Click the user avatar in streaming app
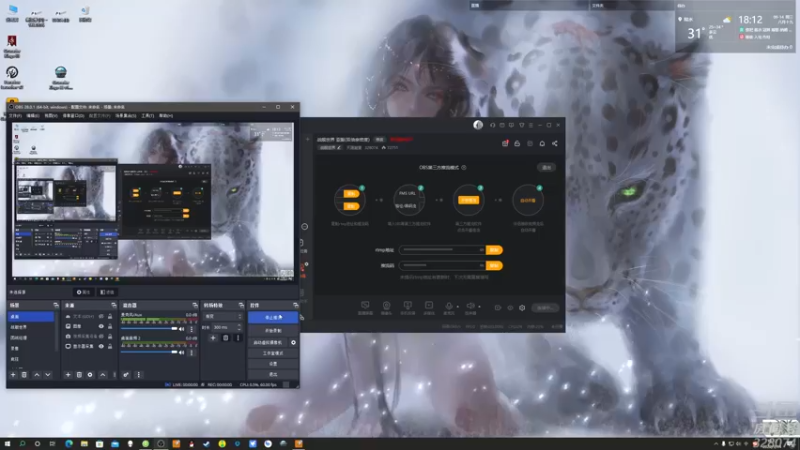The height and width of the screenshot is (450, 800). coord(478,125)
